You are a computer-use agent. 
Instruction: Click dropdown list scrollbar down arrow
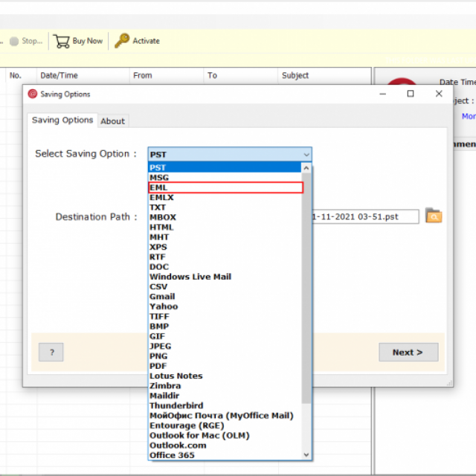tap(306, 454)
